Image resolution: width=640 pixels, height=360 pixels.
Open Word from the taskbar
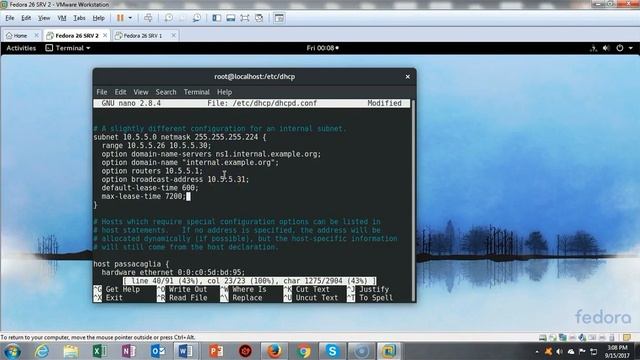(x=187, y=351)
